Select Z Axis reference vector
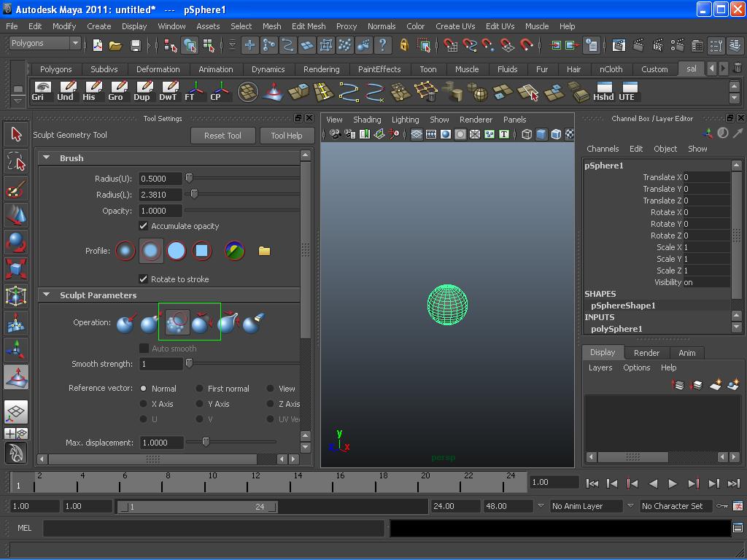This screenshot has height=560, width=747. pos(270,404)
